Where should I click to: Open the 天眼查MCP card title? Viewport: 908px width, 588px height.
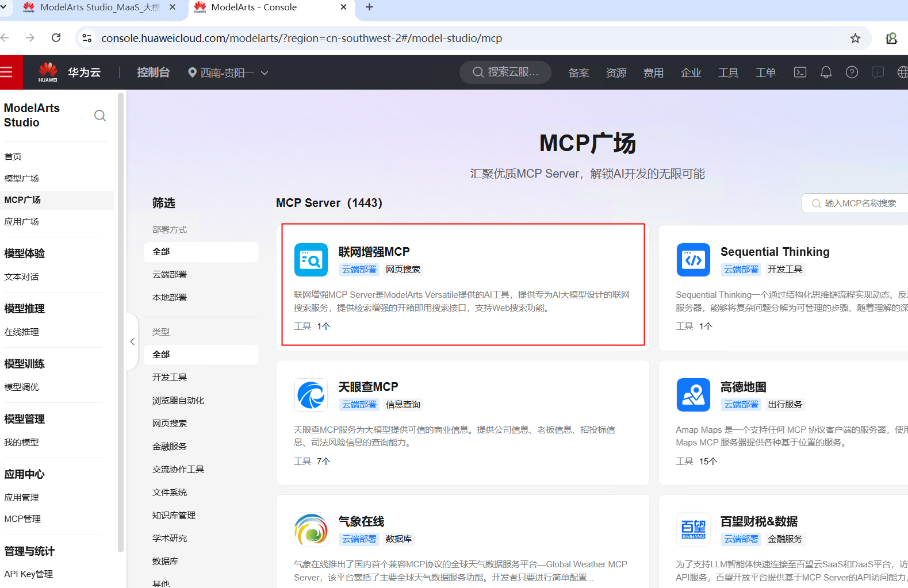[x=368, y=387]
